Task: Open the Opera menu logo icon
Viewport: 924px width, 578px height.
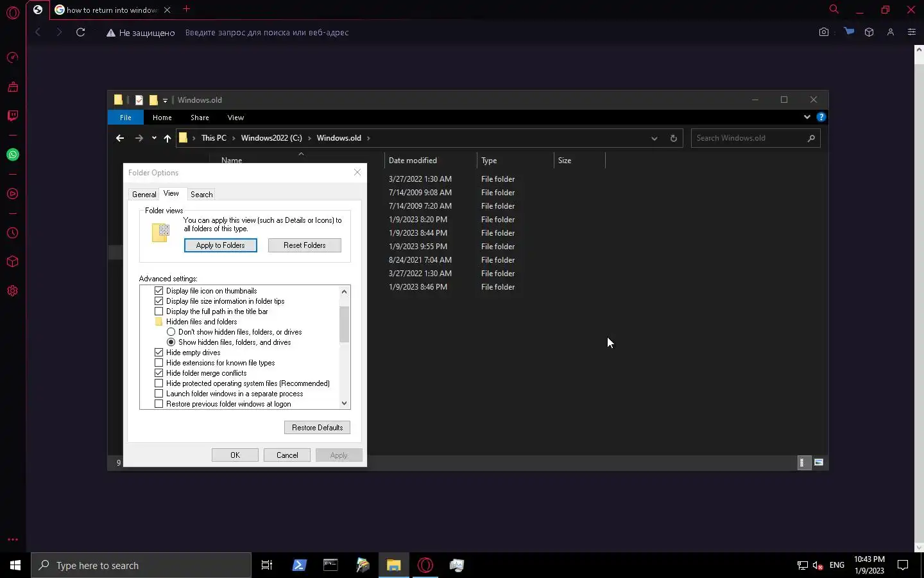Action: 13,12
